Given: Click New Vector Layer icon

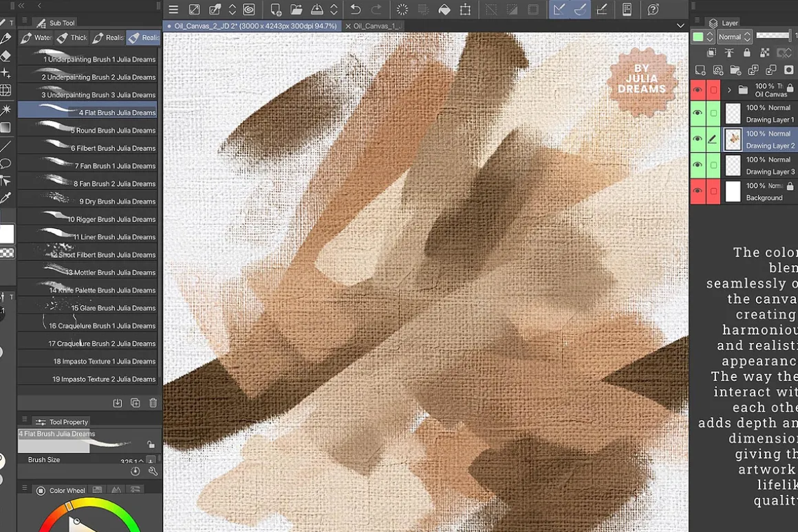Looking at the screenshot, I should (718, 70).
